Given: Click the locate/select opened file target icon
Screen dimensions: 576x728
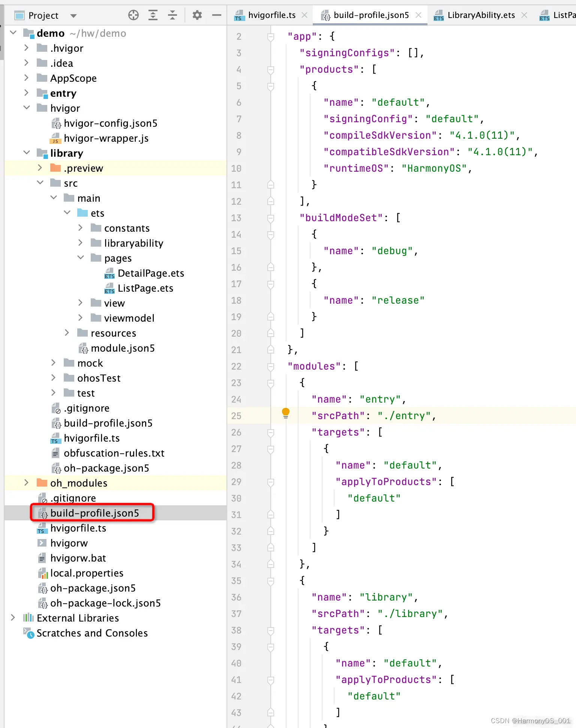Looking at the screenshot, I should pyautogui.click(x=133, y=15).
